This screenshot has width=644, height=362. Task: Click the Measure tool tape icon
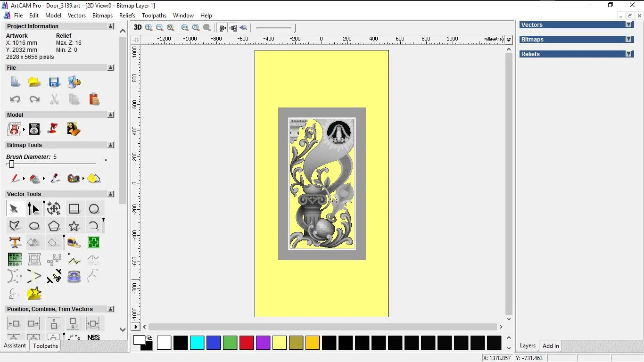(74, 243)
